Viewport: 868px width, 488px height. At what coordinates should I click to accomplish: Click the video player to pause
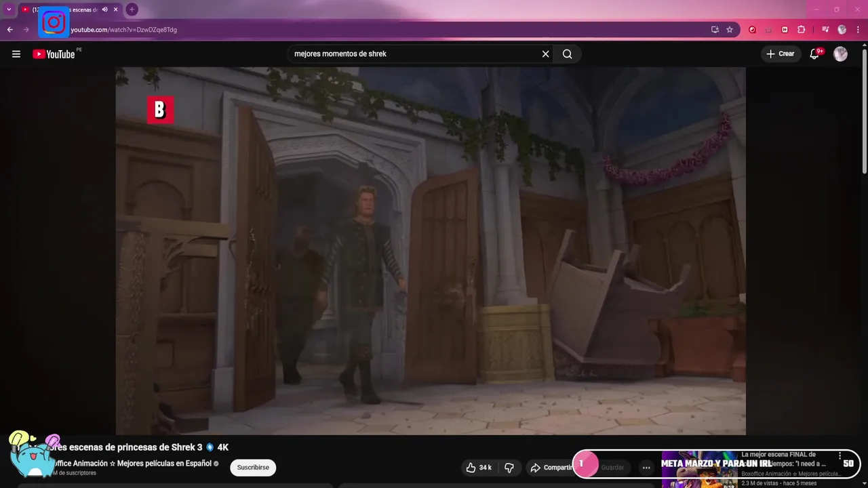(431, 251)
